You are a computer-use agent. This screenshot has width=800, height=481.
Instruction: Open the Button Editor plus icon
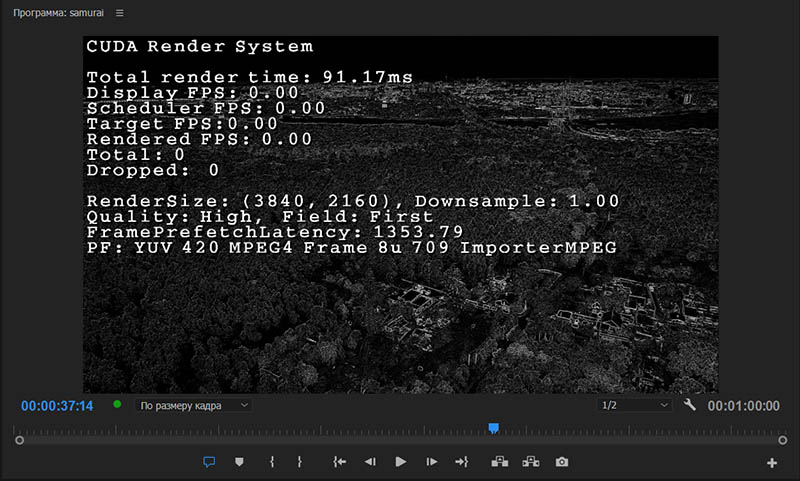(x=772, y=463)
